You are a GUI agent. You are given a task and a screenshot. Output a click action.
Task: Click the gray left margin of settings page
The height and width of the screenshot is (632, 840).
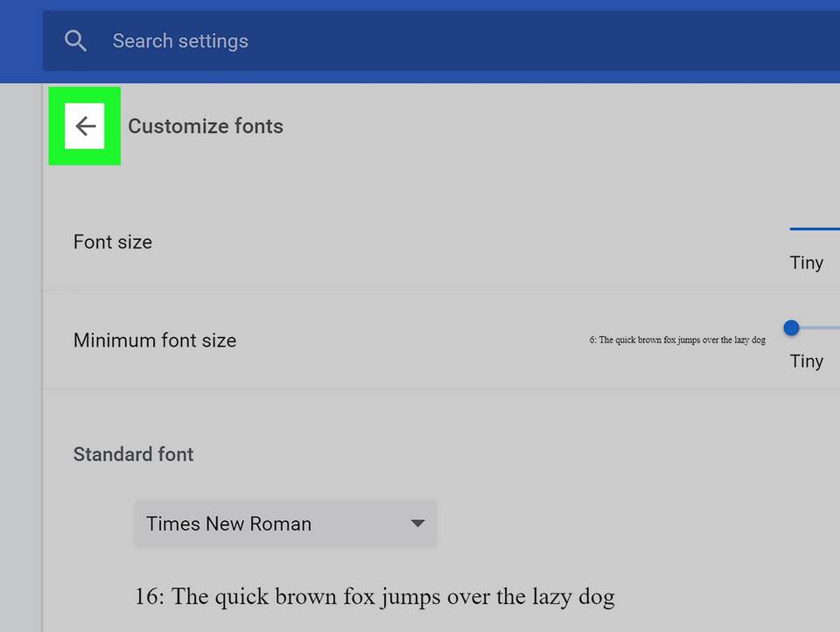20,350
